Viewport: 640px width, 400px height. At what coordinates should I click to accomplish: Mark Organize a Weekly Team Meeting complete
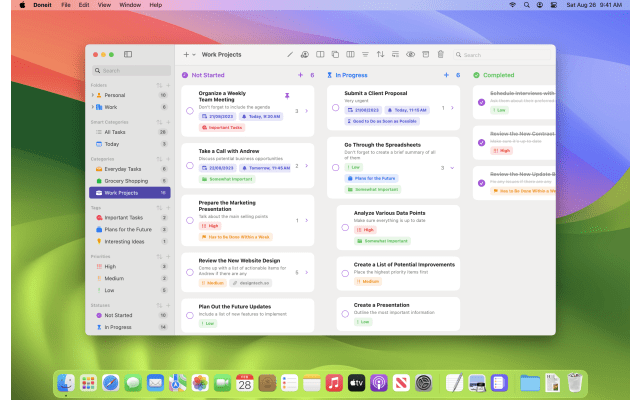pyautogui.click(x=190, y=111)
